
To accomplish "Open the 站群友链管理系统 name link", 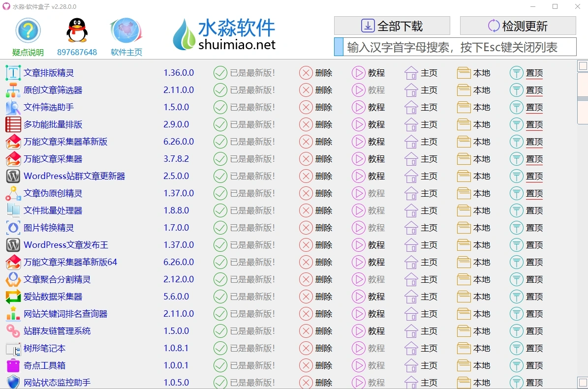I will pyautogui.click(x=57, y=331).
